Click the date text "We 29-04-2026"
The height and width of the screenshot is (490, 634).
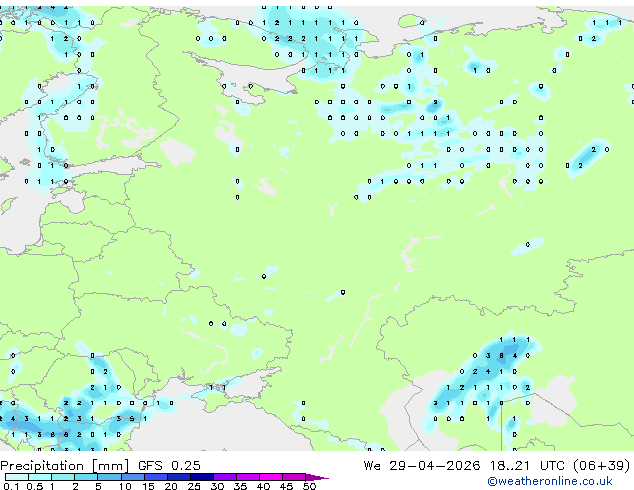pyautogui.click(x=422, y=466)
